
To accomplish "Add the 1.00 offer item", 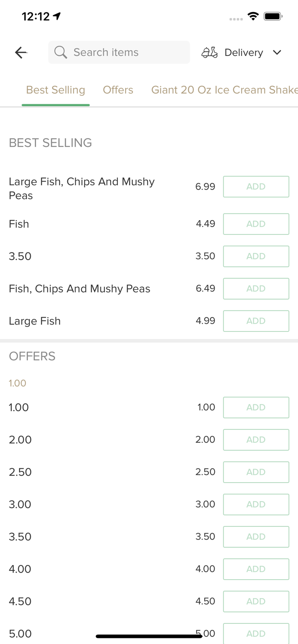I will pos(256,407).
